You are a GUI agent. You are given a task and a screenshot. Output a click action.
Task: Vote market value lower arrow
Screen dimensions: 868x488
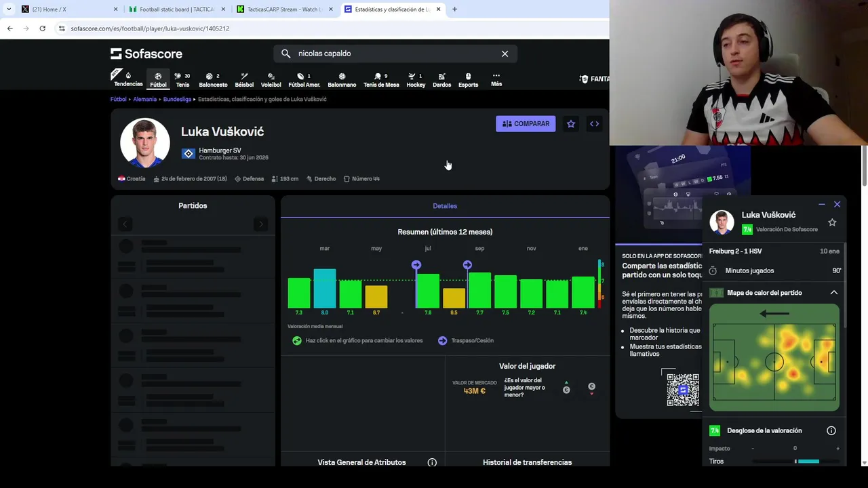pyautogui.click(x=591, y=388)
